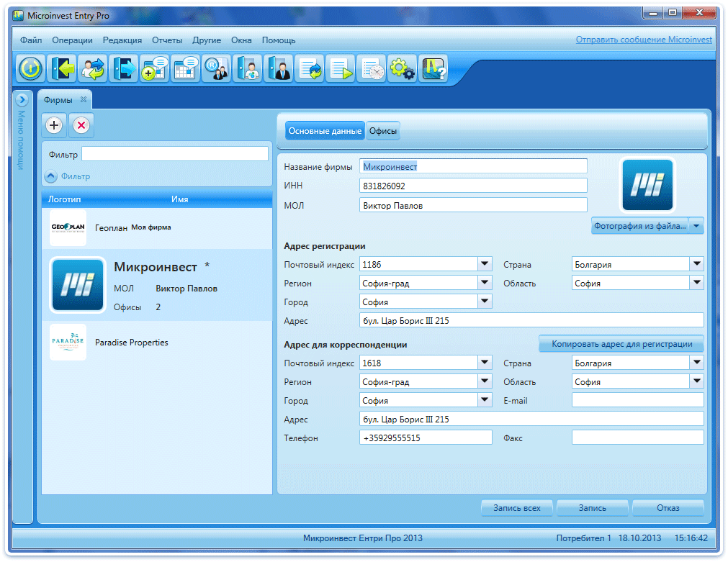This screenshot has width=728, height=562.
Task: Open the Операции menu
Action: click(72, 40)
